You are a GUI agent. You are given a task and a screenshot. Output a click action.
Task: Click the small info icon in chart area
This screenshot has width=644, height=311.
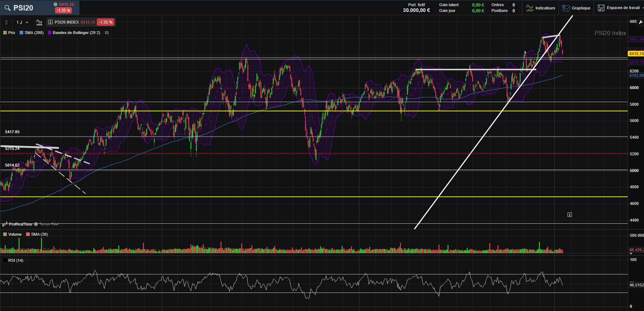tap(570, 215)
